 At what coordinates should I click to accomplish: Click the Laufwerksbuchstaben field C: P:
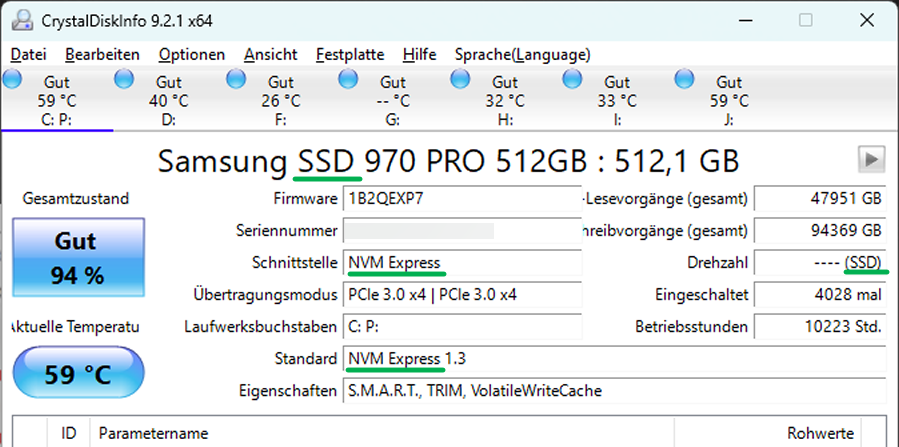[462, 327]
